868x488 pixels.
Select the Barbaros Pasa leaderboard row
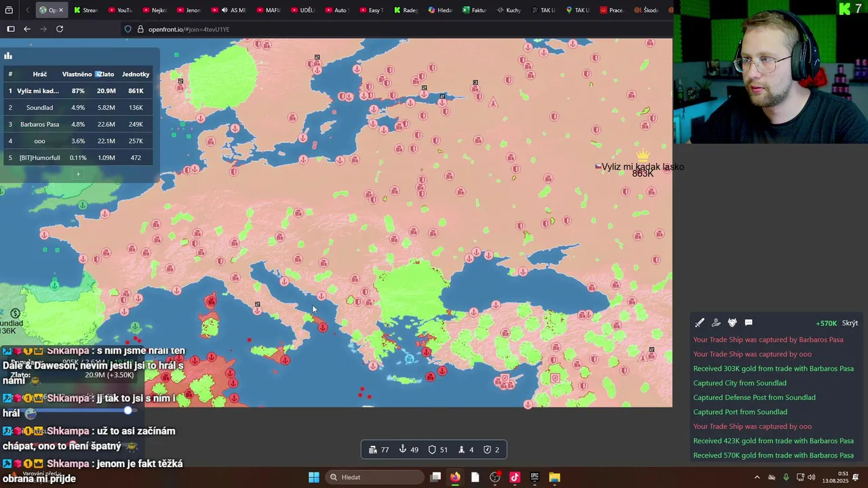(x=77, y=124)
